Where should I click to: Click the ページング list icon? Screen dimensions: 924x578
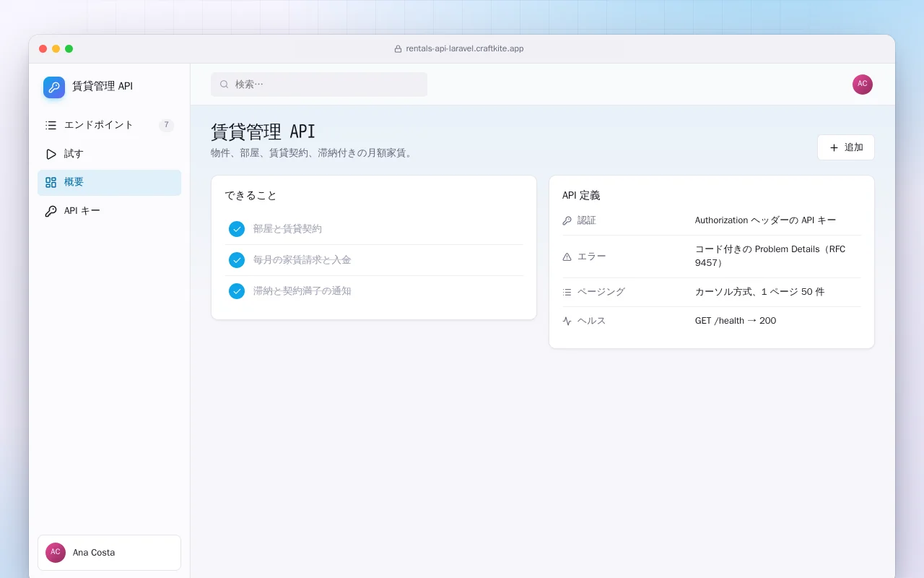[x=567, y=292]
